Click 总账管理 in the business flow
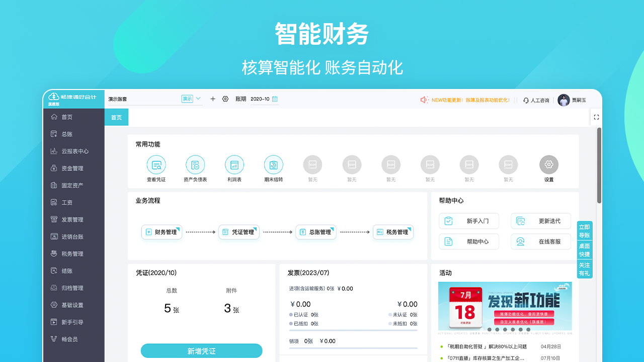Image resolution: width=644 pixels, height=362 pixels. click(x=315, y=232)
